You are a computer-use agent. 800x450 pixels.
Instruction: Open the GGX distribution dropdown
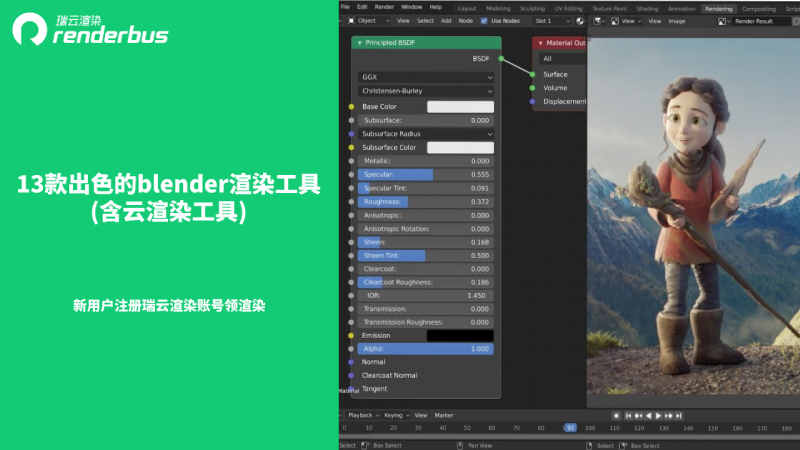pyautogui.click(x=426, y=76)
